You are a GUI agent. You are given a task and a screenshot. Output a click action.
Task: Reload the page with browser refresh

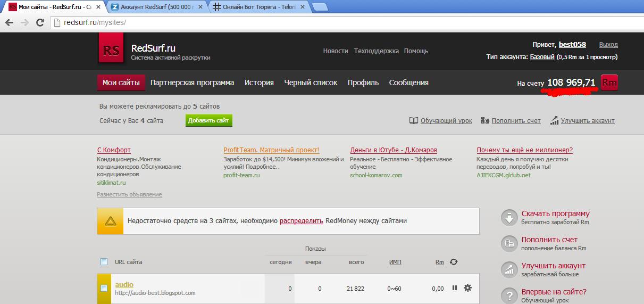pos(40,23)
